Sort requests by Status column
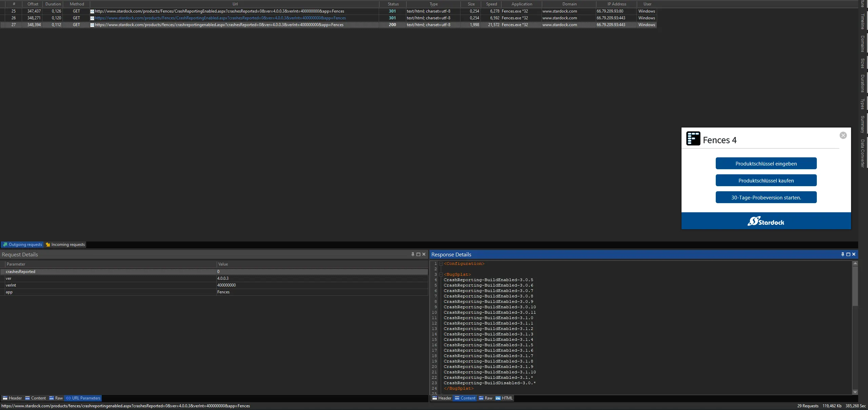The height and width of the screenshot is (410, 868). [393, 4]
